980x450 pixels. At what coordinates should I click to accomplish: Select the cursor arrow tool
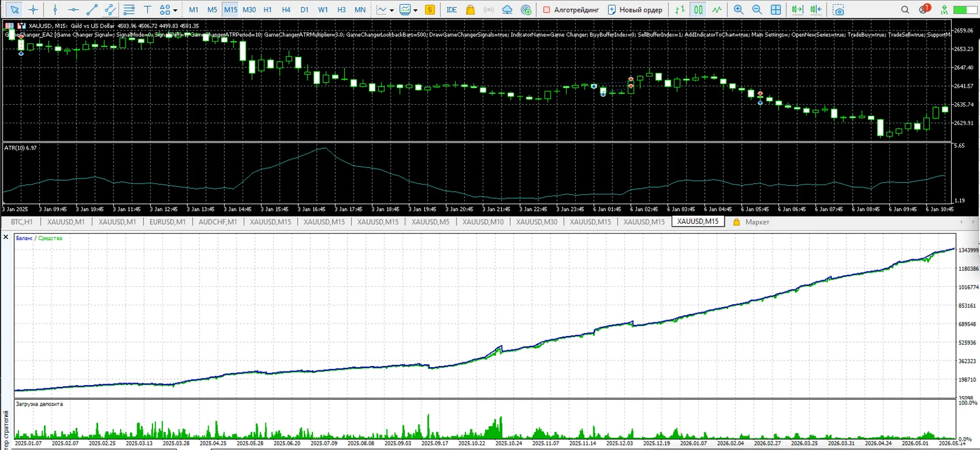click(x=15, y=10)
